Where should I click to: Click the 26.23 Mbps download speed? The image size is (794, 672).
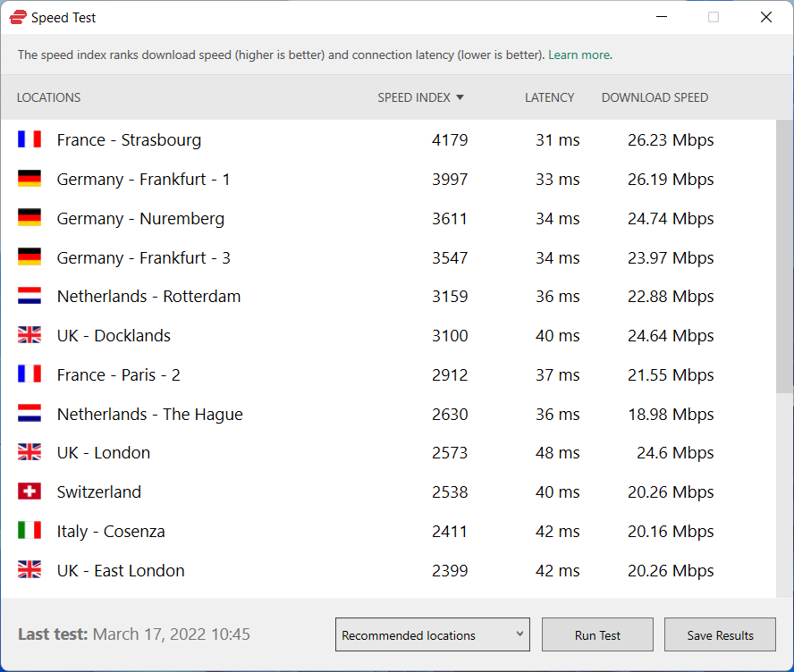(671, 139)
